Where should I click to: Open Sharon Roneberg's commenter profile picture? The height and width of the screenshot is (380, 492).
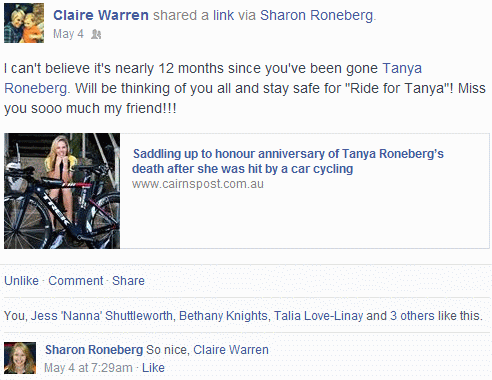click(20, 358)
